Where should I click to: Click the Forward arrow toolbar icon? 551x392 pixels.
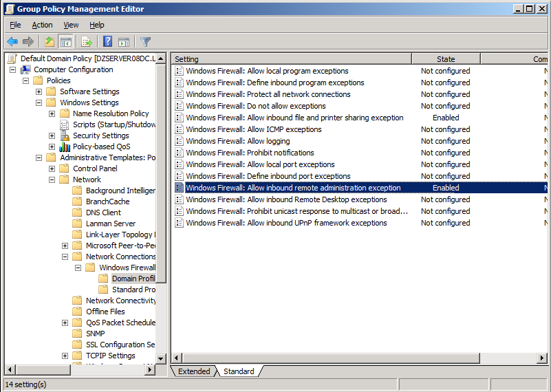[x=28, y=42]
